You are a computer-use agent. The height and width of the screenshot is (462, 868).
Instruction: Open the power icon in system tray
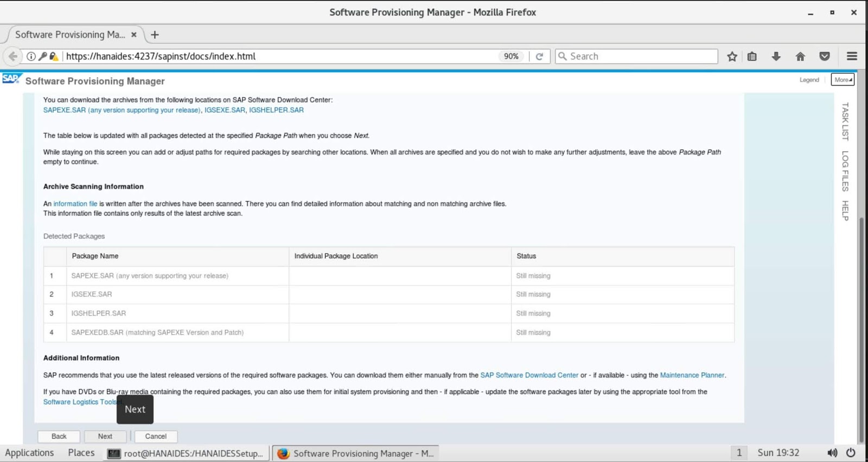[851, 453]
